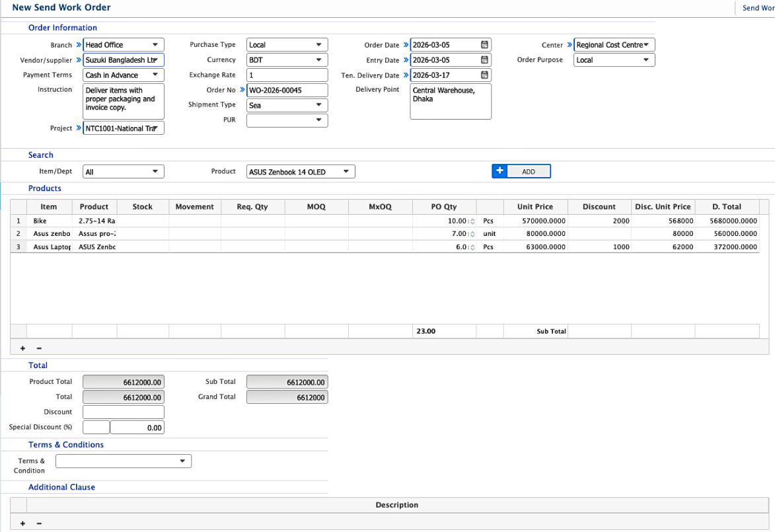Open the Order Date calendar picker
This screenshot has width=775, height=532.
[484, 45]
